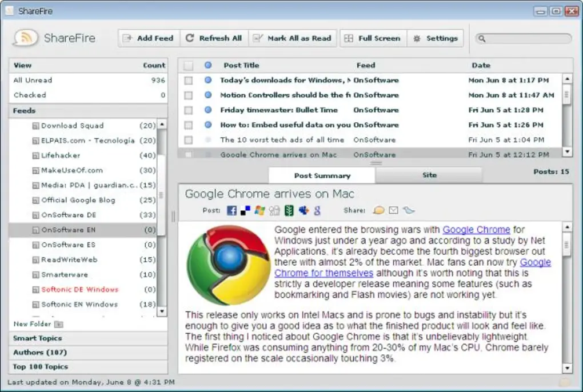Sort posts by Post Title column
583x392 pixels.
pos(241,65)
